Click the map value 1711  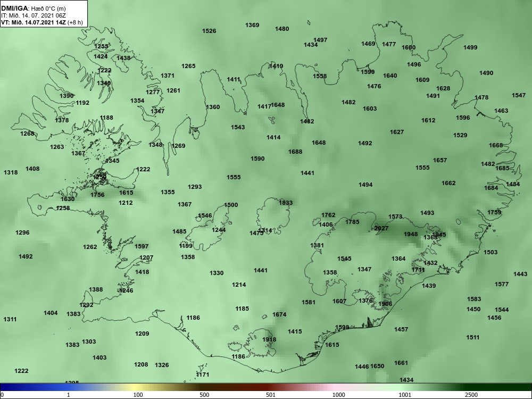[418, 270]
